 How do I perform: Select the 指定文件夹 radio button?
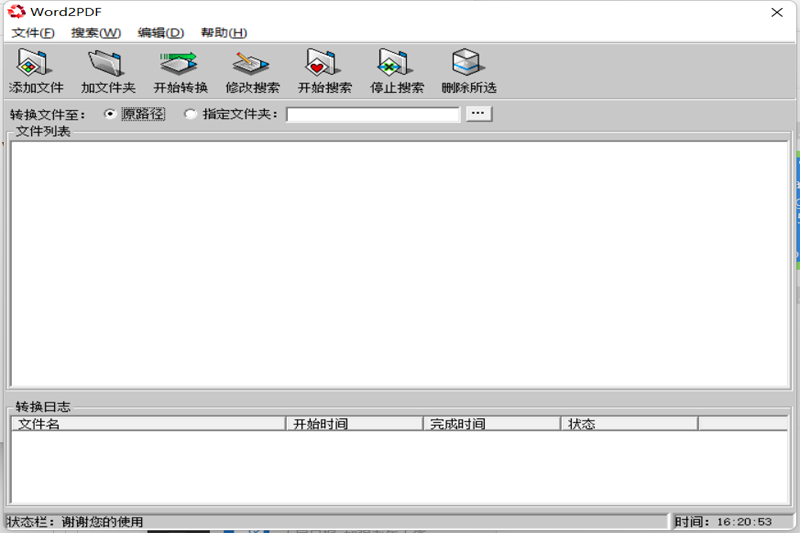coord(190,114)
